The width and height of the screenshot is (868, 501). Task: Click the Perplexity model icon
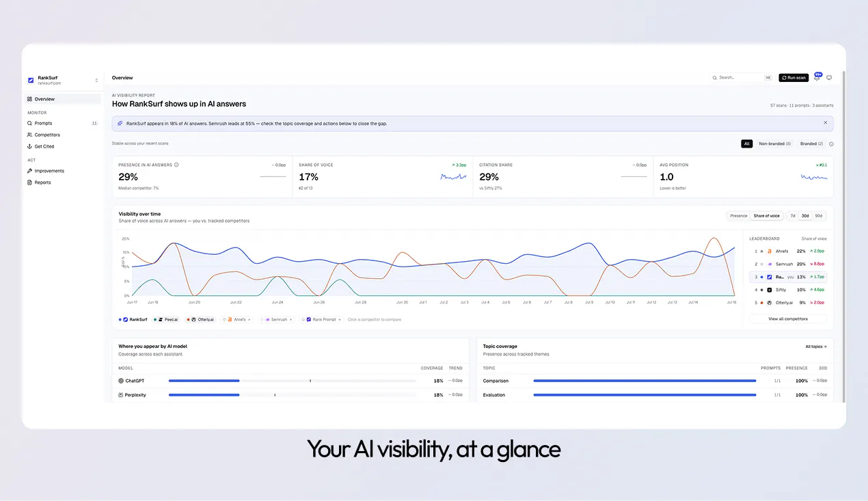pos(121,395)
